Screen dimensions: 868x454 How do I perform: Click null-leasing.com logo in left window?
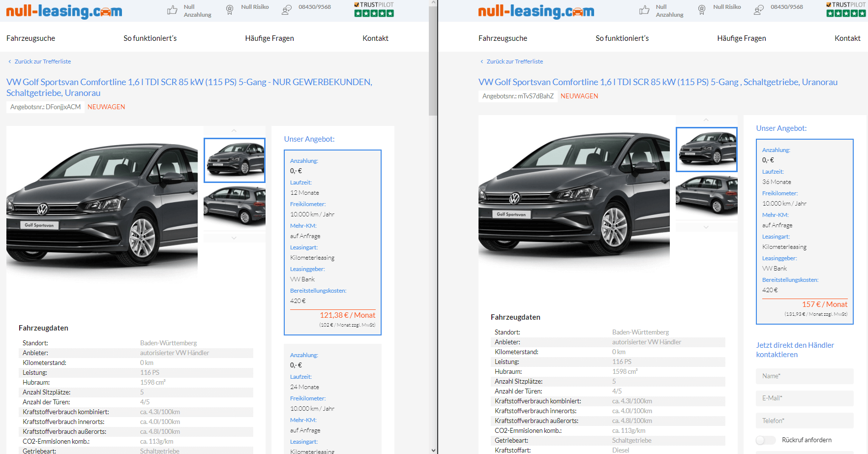coord(64,11)
